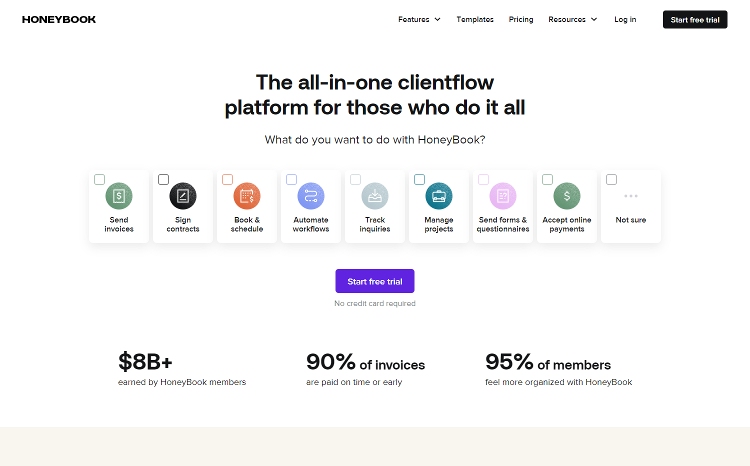Click the chevron next to Features
The image size is (750, 466).
coord(437,19)
